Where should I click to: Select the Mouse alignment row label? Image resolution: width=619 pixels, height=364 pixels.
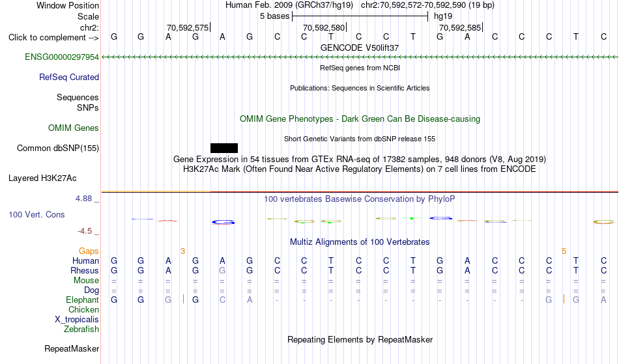[86, 281]
